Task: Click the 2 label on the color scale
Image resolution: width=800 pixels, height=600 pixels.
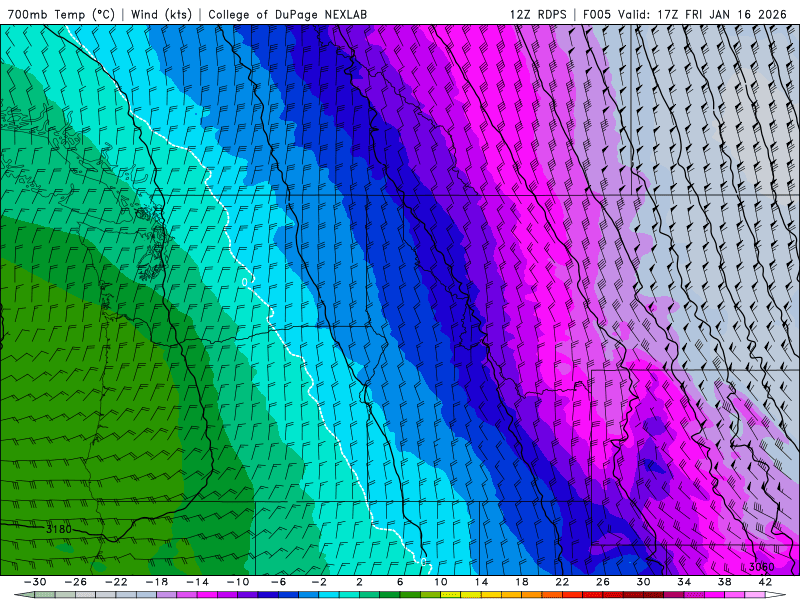Action: [x=360, y=582]
